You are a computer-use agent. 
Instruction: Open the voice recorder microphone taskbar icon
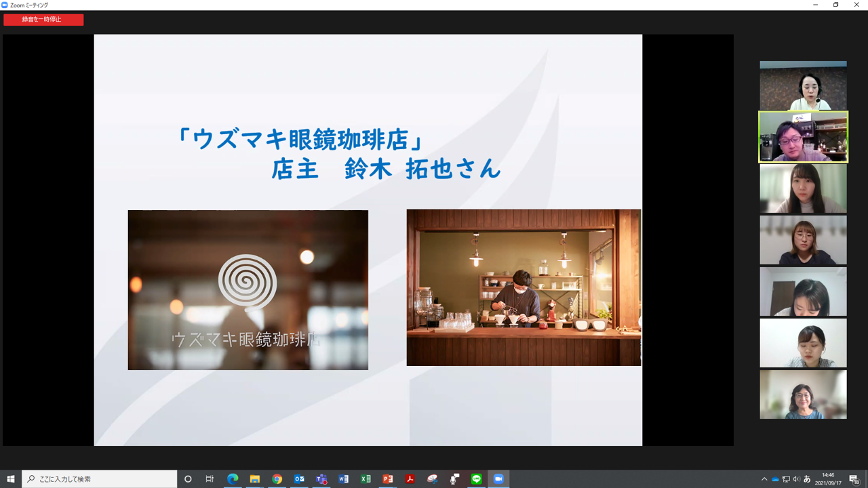tap(454, 479)
